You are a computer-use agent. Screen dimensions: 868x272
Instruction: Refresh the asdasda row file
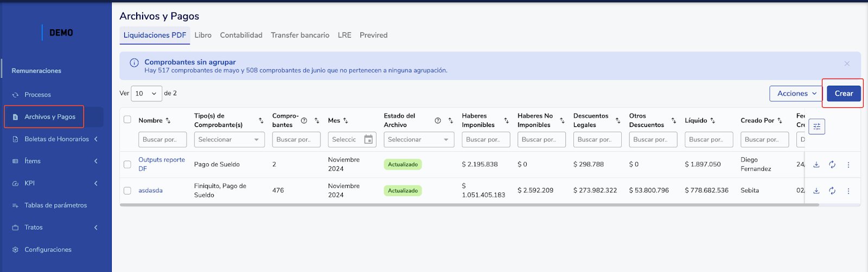pos(832,191)
